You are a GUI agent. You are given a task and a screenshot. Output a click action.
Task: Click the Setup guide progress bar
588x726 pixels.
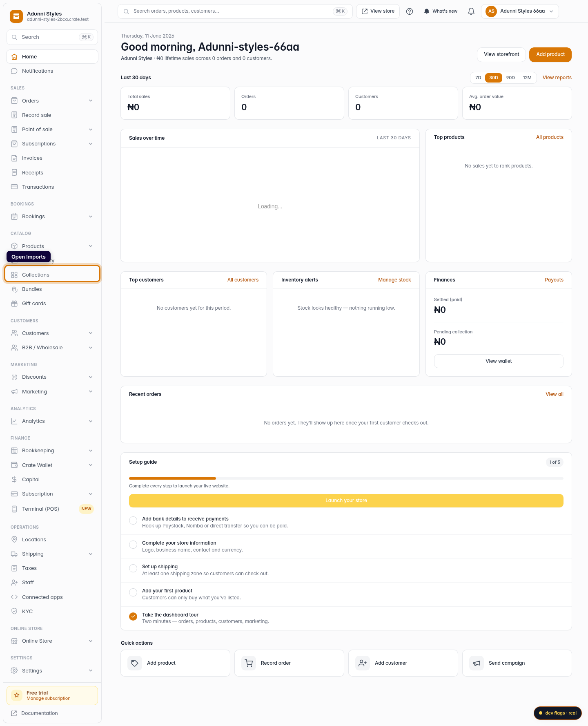click(346, 478)
